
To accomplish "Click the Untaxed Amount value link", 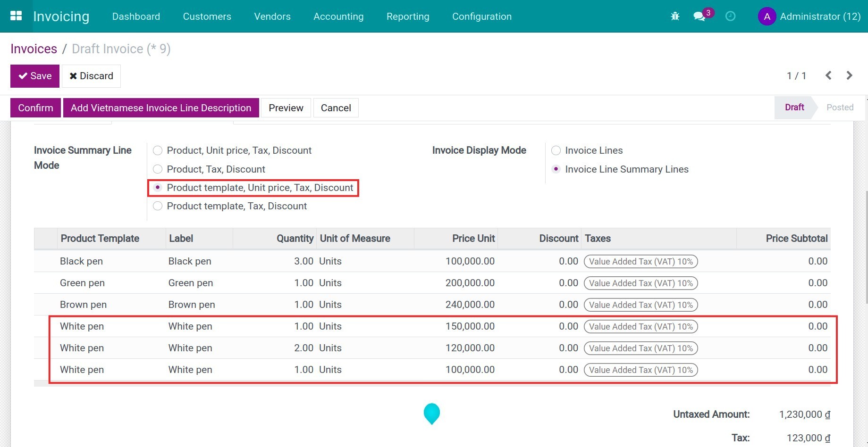I will tap(804, 414).
